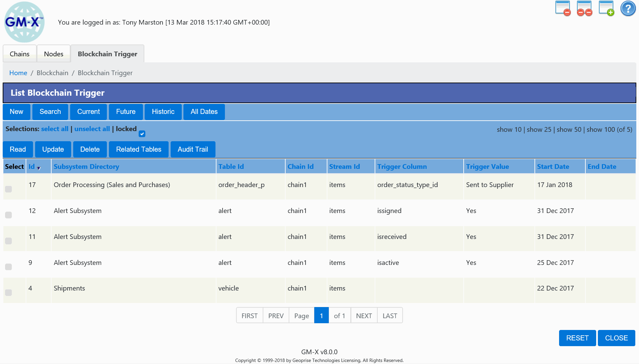Filter by Current dates
The height and width of the screenshot is (364, 639).
pyautogui.click(x=88, y=112)
